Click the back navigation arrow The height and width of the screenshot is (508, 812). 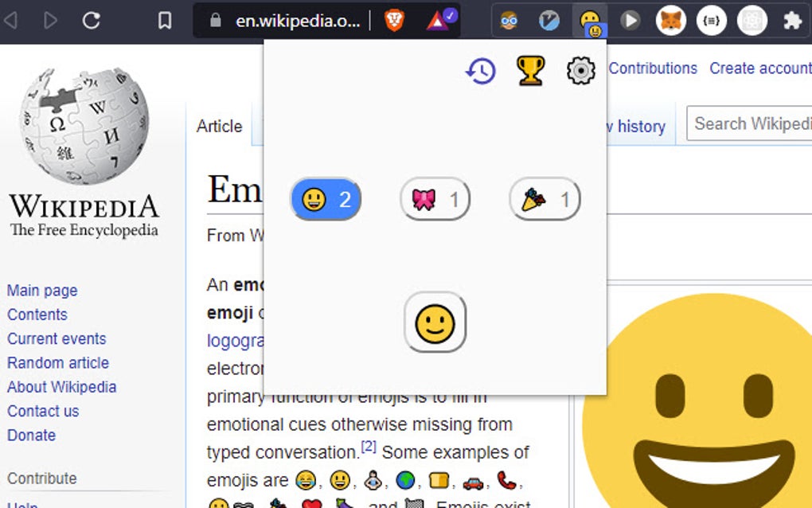pos(10,21)
